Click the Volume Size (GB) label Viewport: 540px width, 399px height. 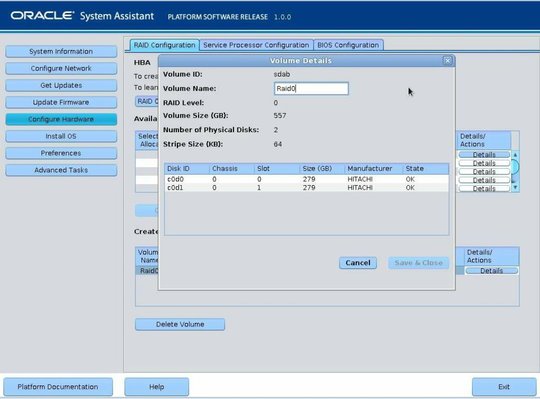[195, 116]
